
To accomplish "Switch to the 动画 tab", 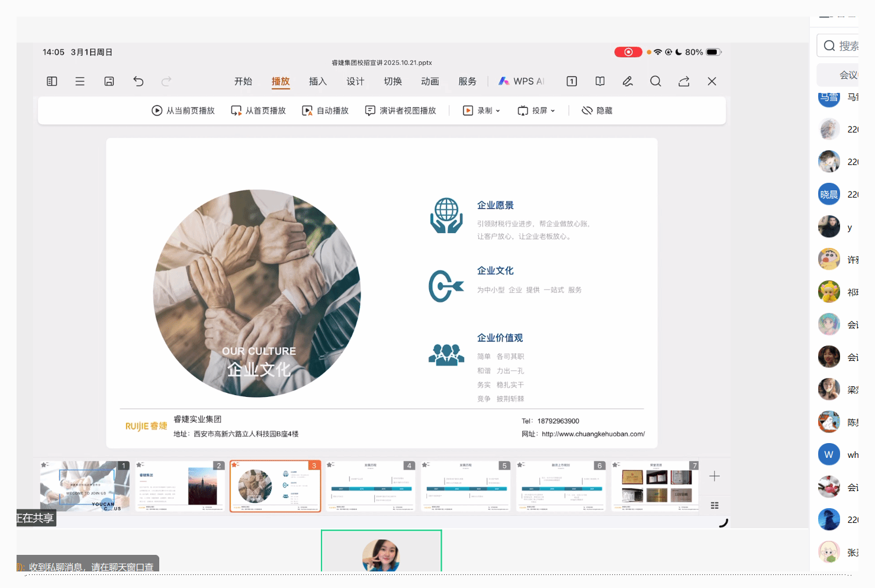I will [430, 82].
